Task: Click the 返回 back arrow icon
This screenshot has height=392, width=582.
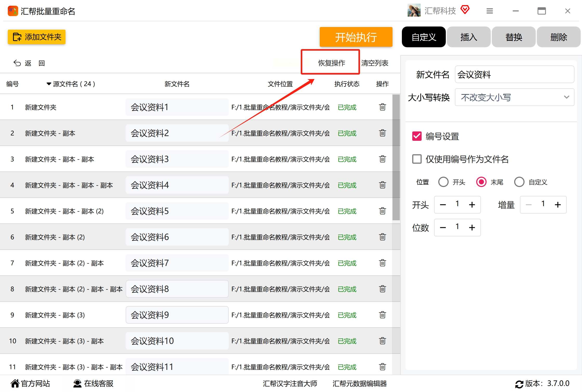Action: tap(17, 63)
